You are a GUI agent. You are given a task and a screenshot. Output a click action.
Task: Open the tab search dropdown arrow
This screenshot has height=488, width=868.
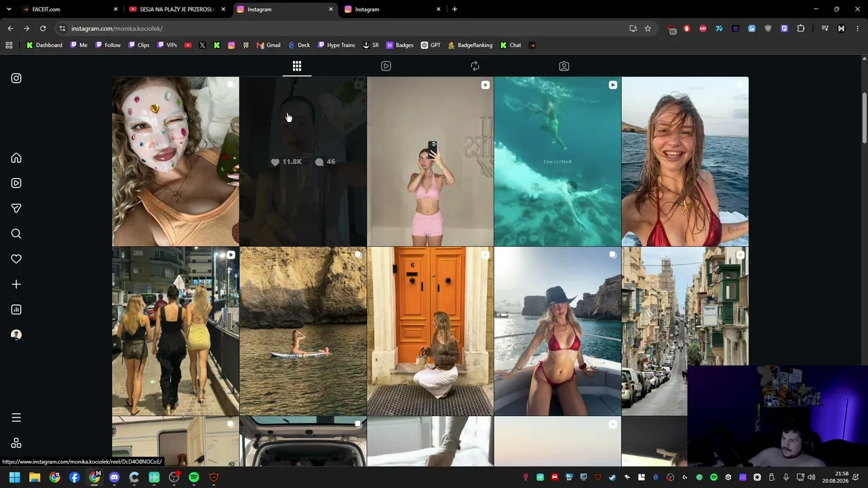(x=9, y=9)
